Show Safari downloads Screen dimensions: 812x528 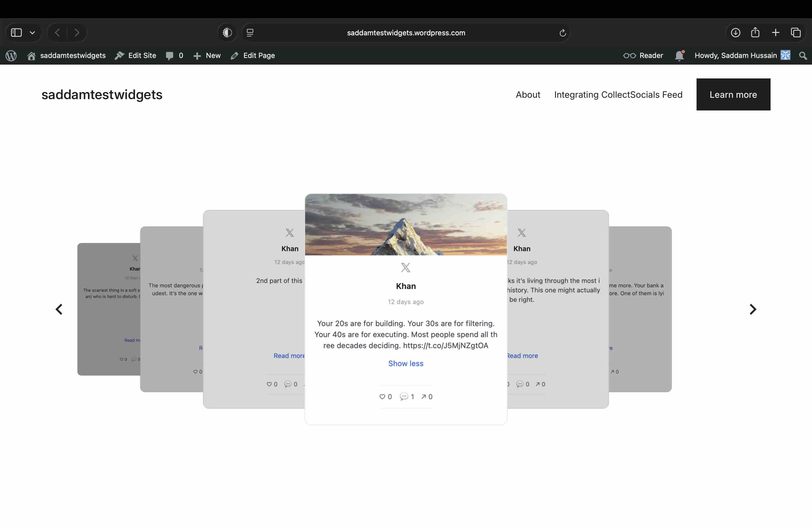point(735,33)
